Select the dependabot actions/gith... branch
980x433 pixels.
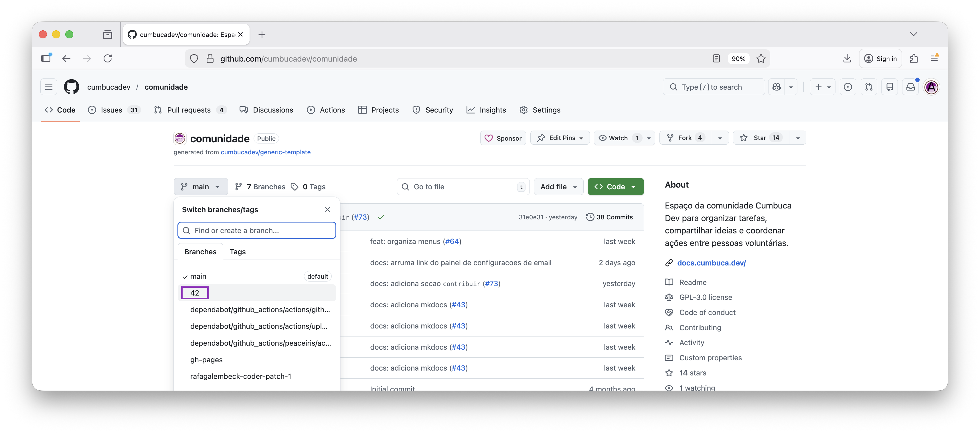[x=257, y=310]
